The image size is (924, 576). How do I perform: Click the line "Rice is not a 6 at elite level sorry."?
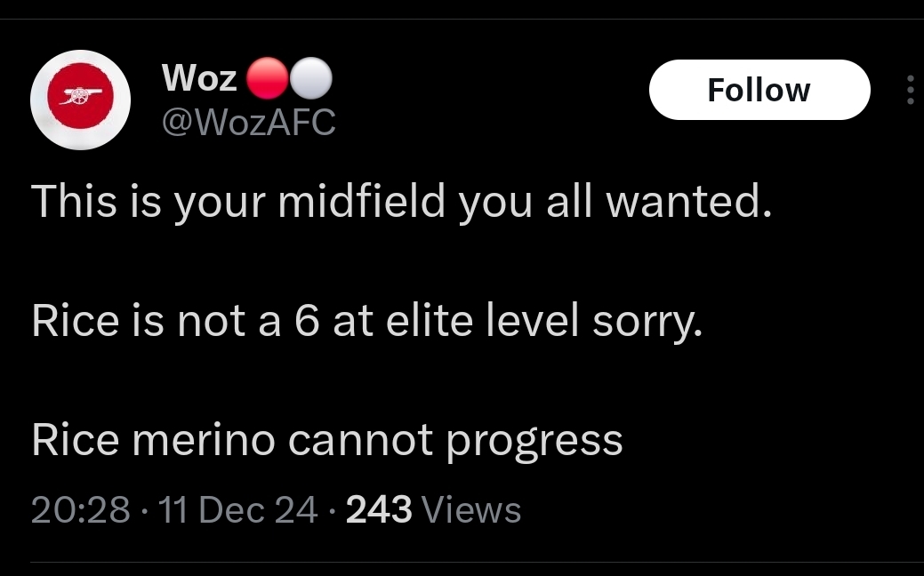coord(367,321)
